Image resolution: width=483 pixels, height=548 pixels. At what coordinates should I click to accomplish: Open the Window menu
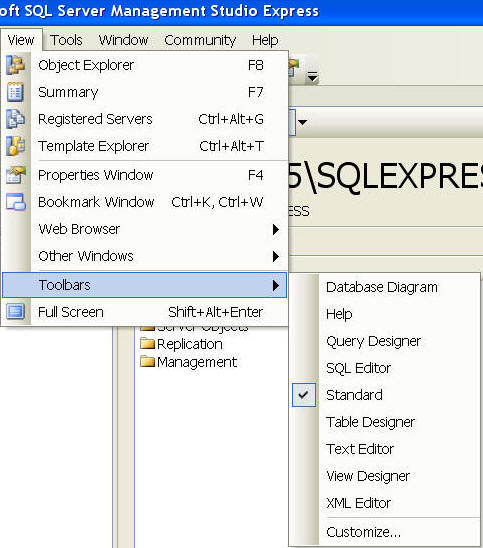click(123, 40)
